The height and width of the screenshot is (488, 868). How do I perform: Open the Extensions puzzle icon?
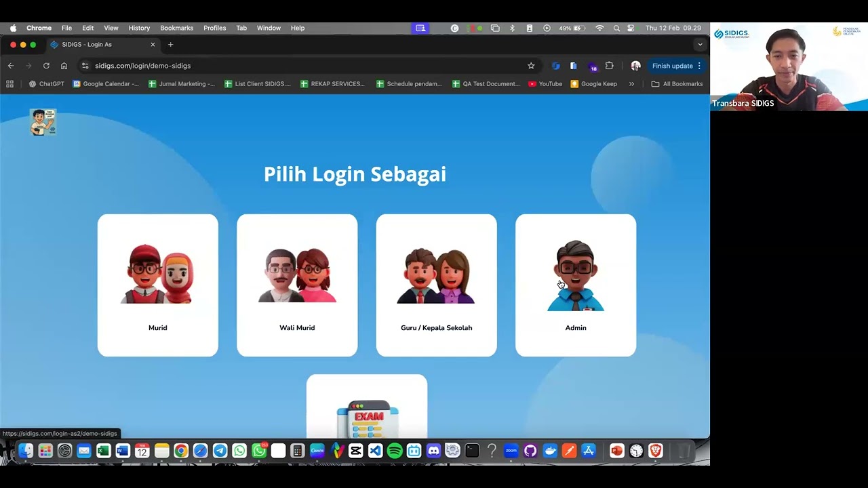[609, 66]
